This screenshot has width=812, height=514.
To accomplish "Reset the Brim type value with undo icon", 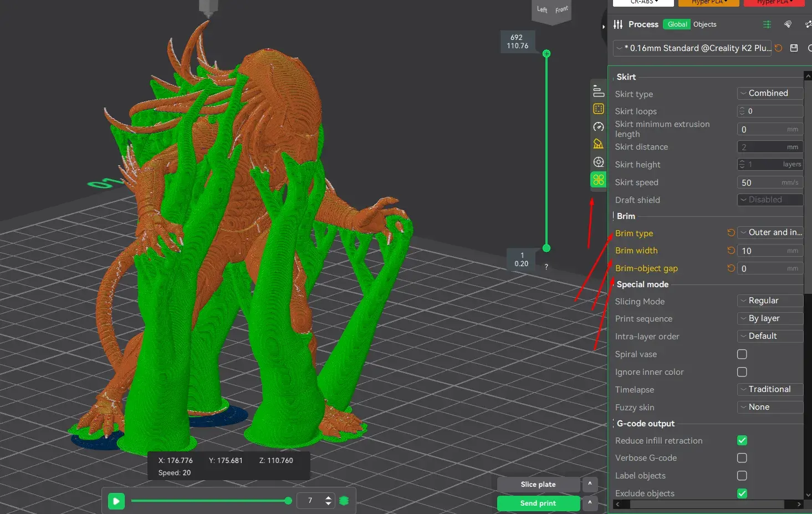I will (731, 233).
